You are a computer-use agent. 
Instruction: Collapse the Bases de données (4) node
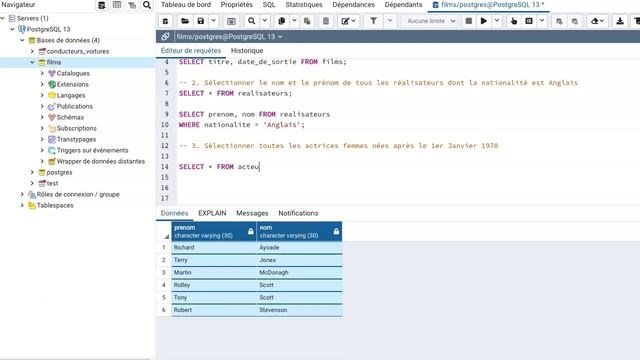[x=22, y=40]
